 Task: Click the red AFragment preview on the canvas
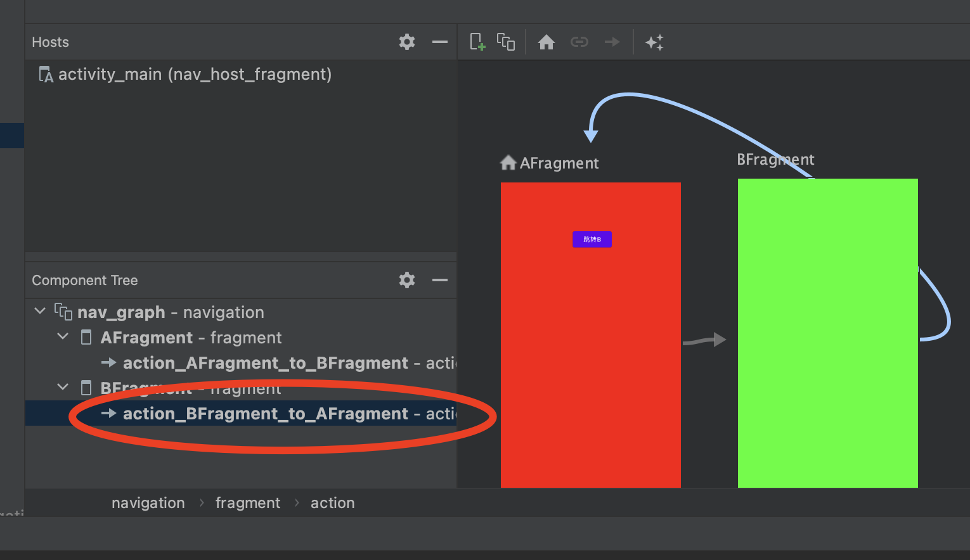(x=591, y=335)
